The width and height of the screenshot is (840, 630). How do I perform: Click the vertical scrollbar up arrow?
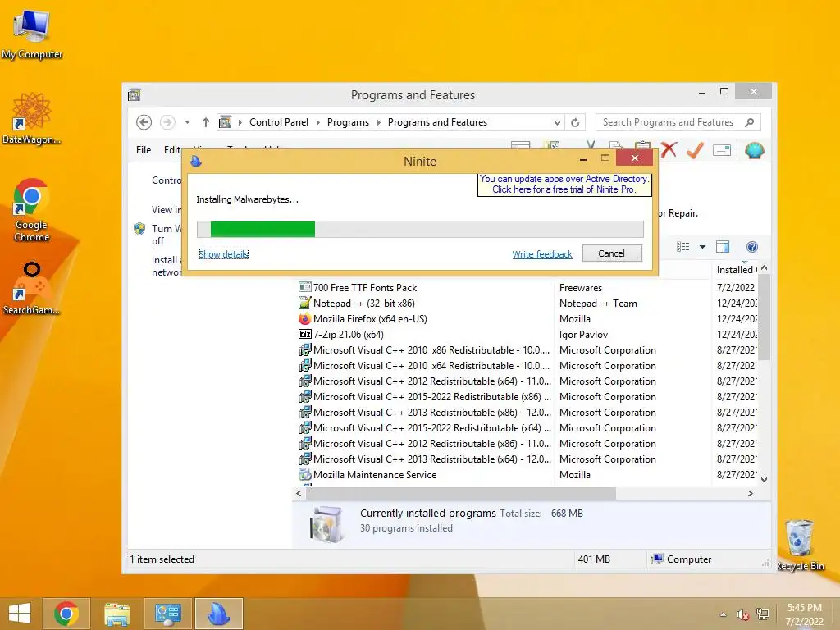(x=765, y=268)
